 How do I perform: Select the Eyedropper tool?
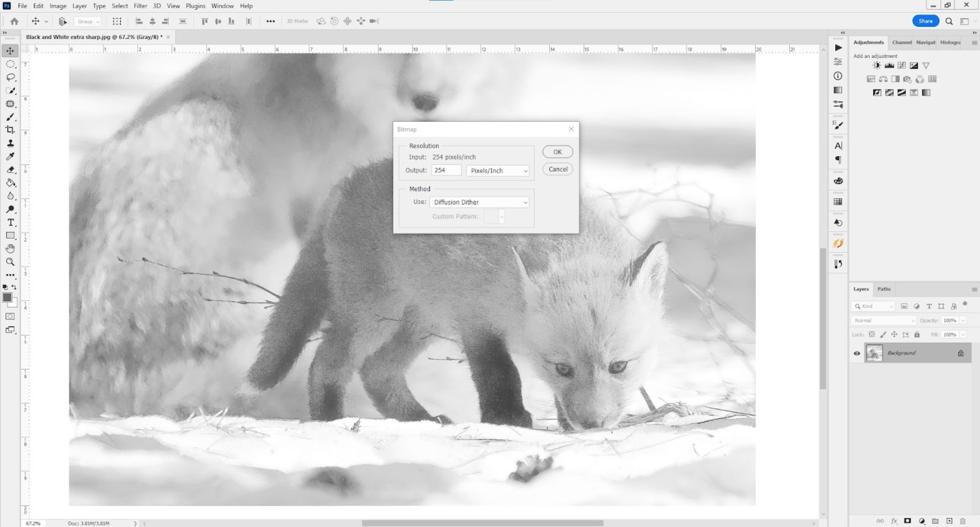click(10, 156)
